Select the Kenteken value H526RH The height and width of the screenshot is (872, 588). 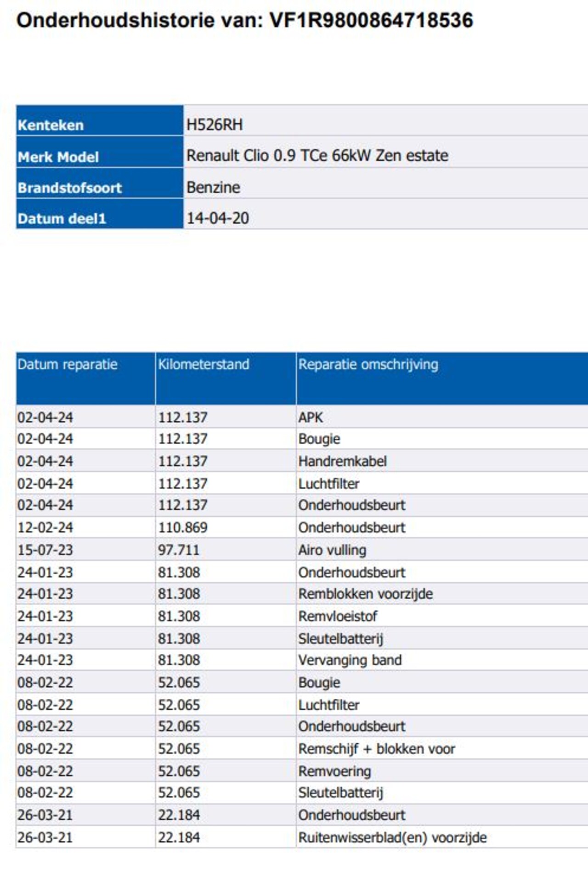click(x=214, y=125)
